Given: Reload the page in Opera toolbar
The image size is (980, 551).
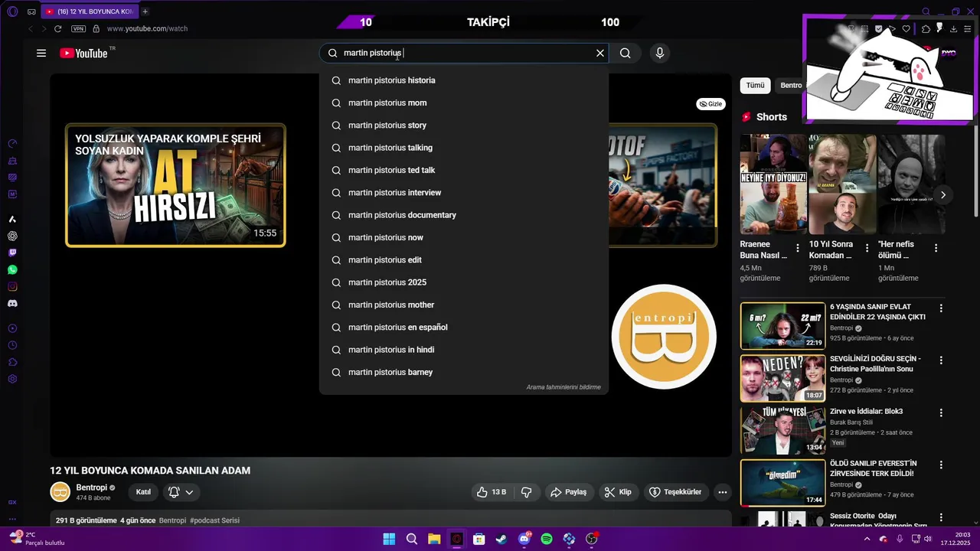Looking at the screenshot, I should tap(57, 28).
